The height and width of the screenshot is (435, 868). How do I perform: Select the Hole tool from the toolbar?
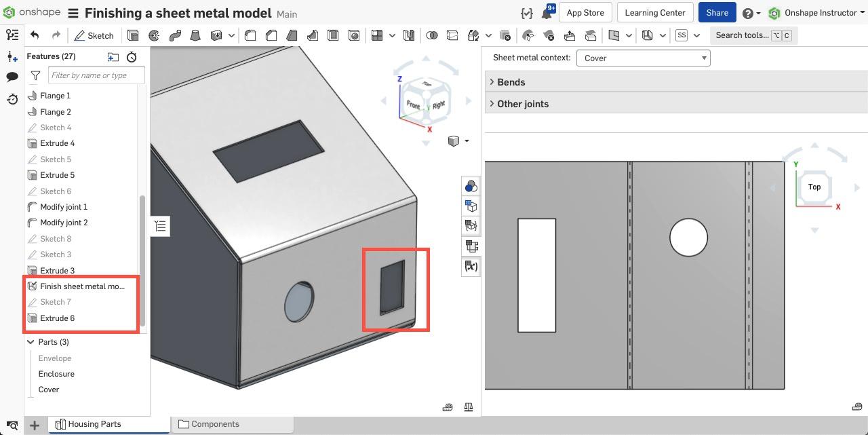[x=354, y=35]
